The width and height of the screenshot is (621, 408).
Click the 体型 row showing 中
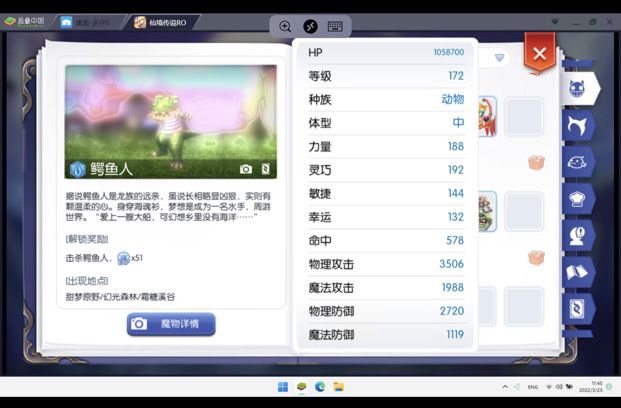(386, 123)
